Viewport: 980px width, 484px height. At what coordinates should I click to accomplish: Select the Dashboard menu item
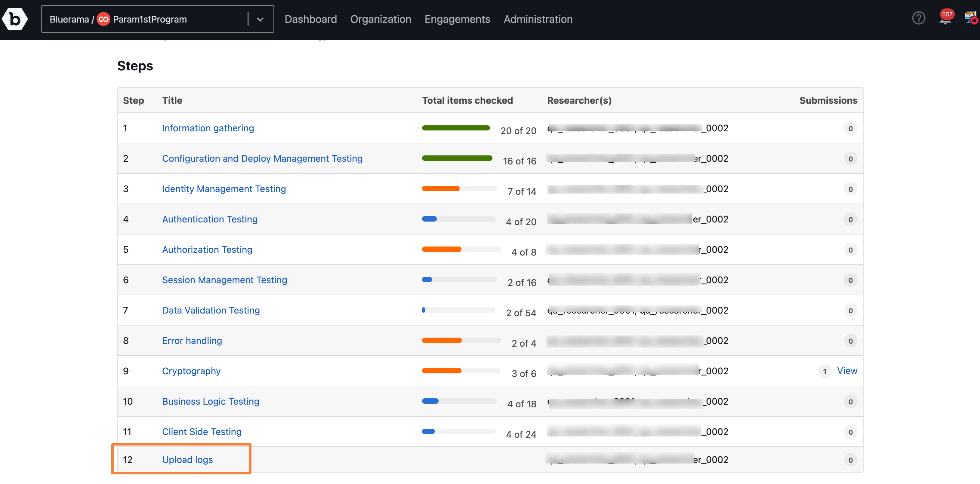tap(310, 19)
